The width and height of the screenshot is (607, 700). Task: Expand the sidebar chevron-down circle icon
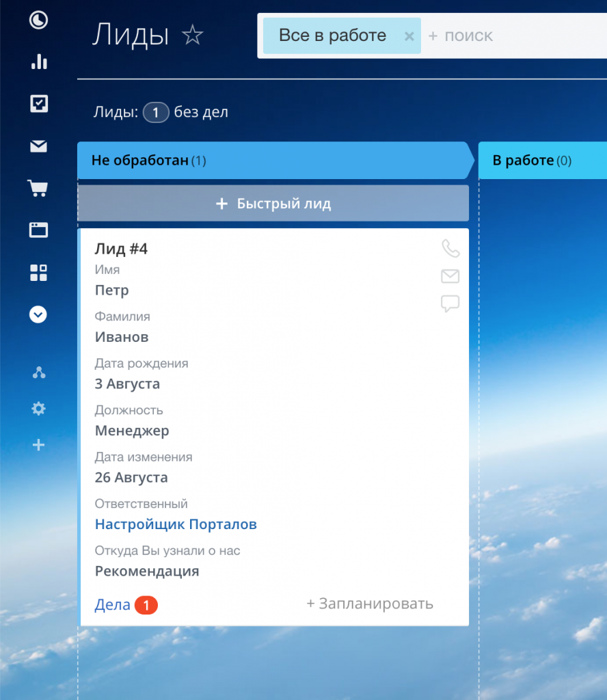[39, 314]
